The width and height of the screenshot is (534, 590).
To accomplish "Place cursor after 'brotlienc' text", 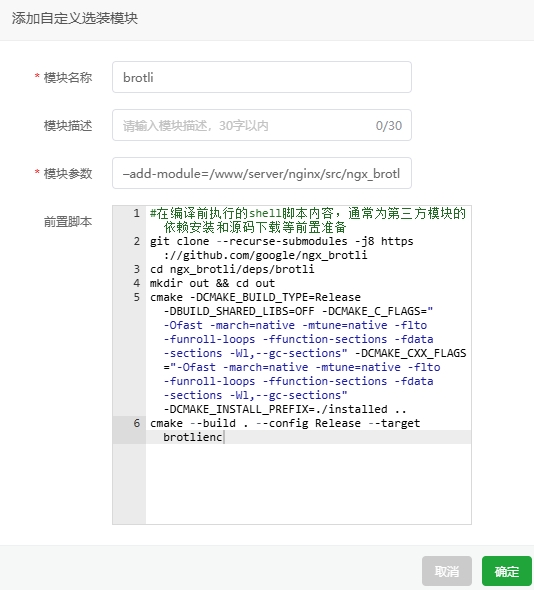I will 223,437.
